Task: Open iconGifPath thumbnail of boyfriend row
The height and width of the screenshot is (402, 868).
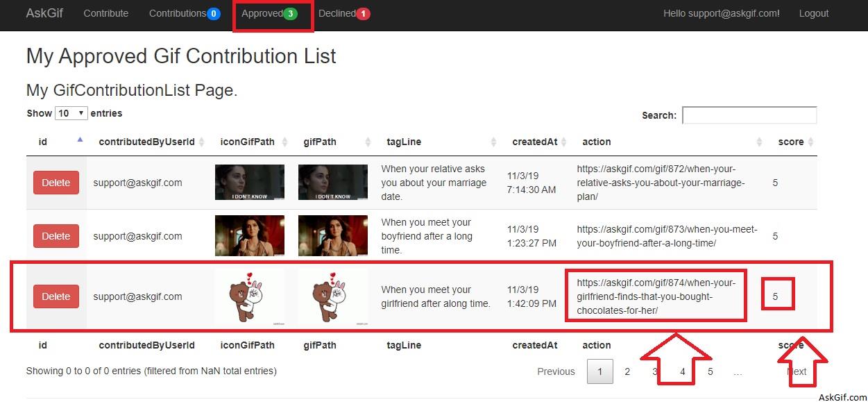Action: 250,236
